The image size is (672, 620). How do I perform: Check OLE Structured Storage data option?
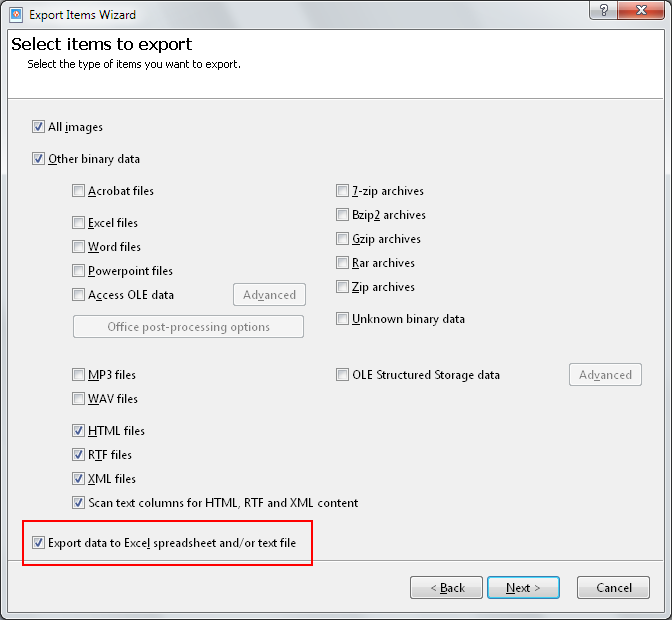[343, 375]
